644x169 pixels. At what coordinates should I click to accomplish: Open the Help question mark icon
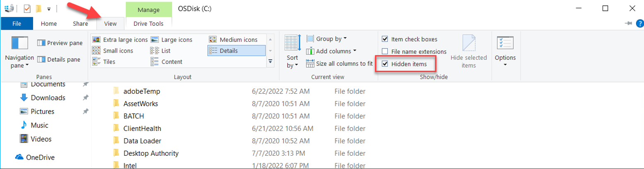pos(639,24)
